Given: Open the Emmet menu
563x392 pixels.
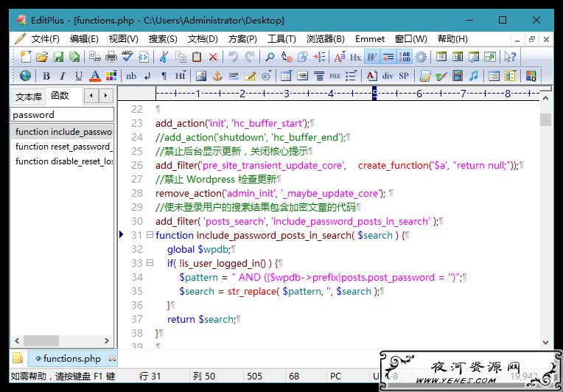Looking at the screenshot, I should (x=370, y=39).
